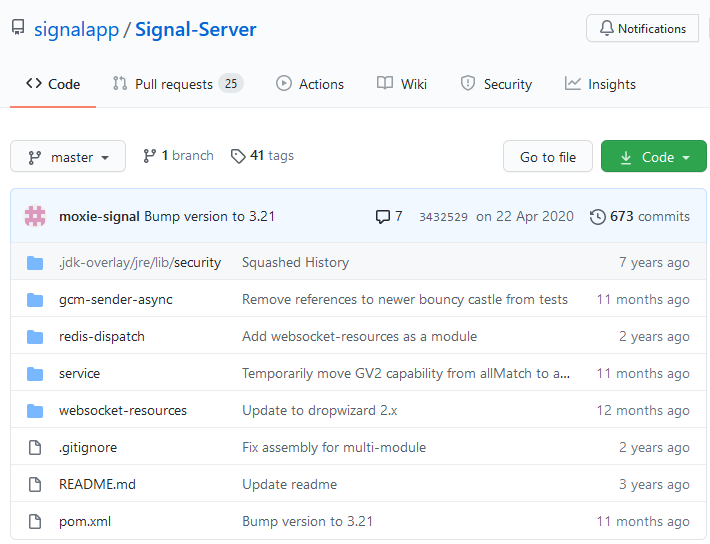Click folder icon for redis-dispatch

[x=35, y=337]
